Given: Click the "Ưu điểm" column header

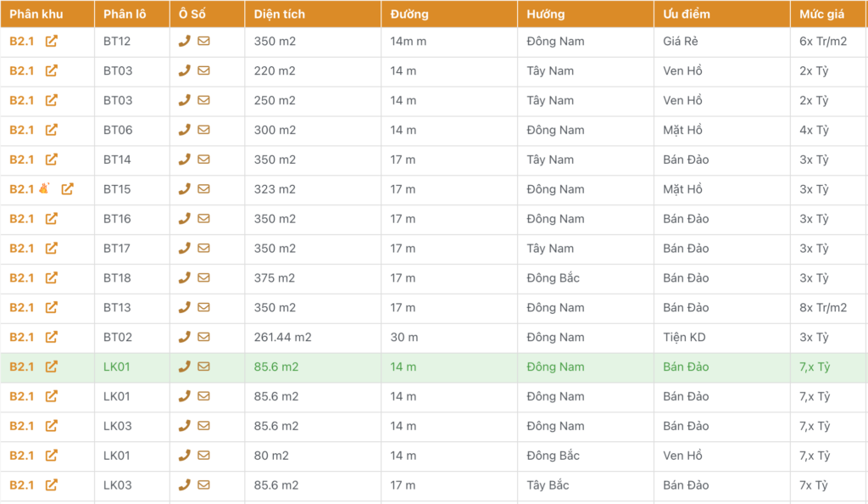Looking at the screenshot, I should click(x=687, y=14).
